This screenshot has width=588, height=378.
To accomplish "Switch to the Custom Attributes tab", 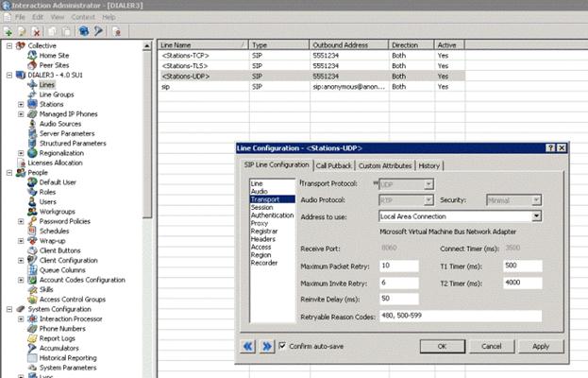I will (383, 165).
